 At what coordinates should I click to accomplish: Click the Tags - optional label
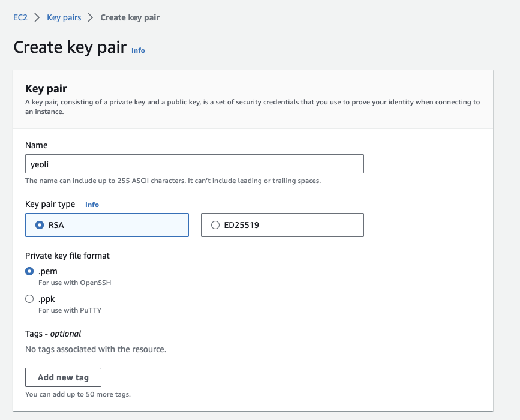[x=53, y=334]
